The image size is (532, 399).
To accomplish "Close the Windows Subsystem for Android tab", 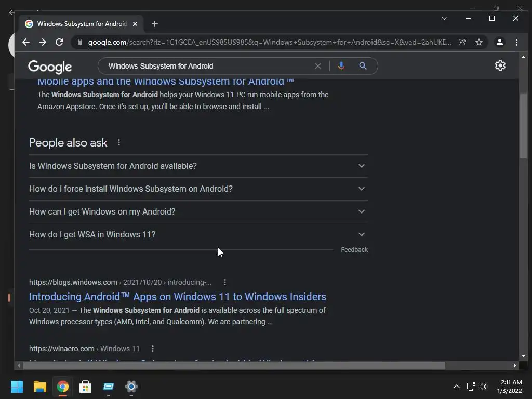I will (x=135, y=24).
